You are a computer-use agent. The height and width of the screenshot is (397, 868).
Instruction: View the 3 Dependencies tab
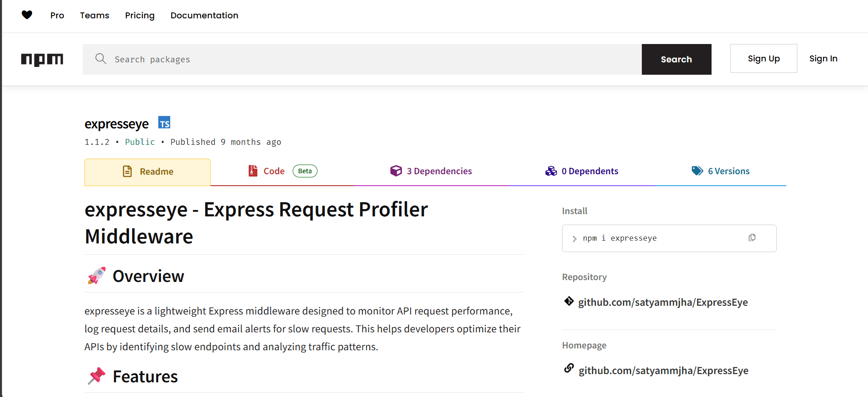coord(431,171)
